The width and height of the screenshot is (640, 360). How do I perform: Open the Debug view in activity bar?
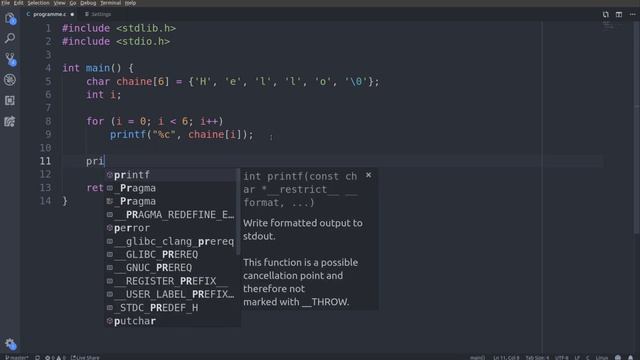[x=10, y=80]
